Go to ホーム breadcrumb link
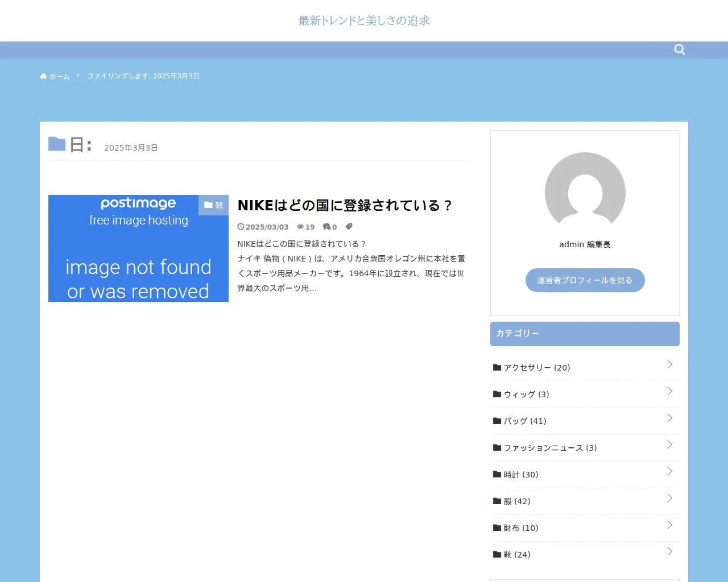Screen dimensions: 728x582 coord(59,76)
